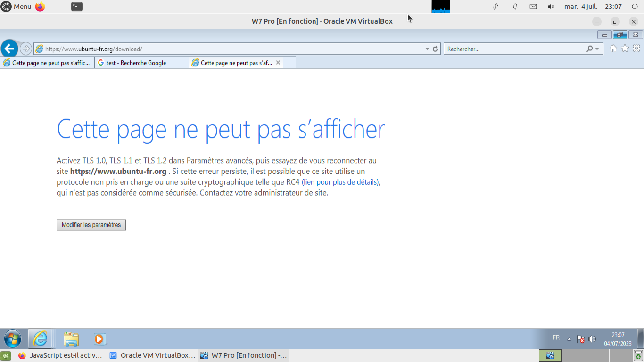644x362 pixels.
Task: Click the mail envelope icon in top panel
Action: tap(533, 7)
